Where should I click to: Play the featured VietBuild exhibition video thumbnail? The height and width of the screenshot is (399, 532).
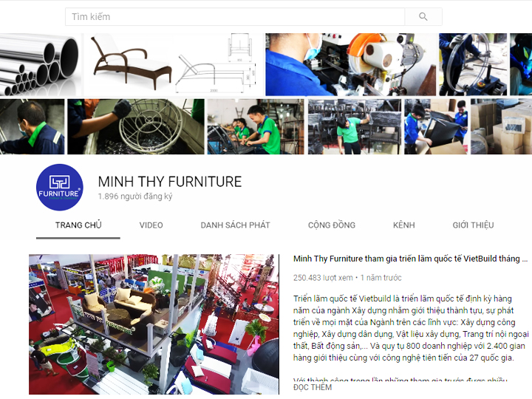154,324
